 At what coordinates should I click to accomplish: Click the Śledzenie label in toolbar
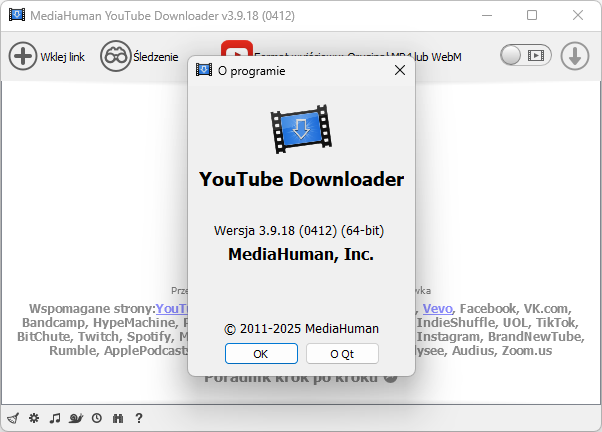tap(156, 57)
